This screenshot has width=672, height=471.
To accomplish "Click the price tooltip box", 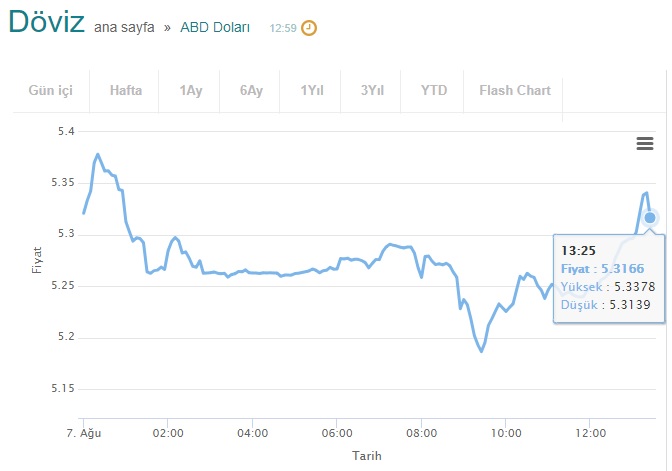I will tap(609, 278).
